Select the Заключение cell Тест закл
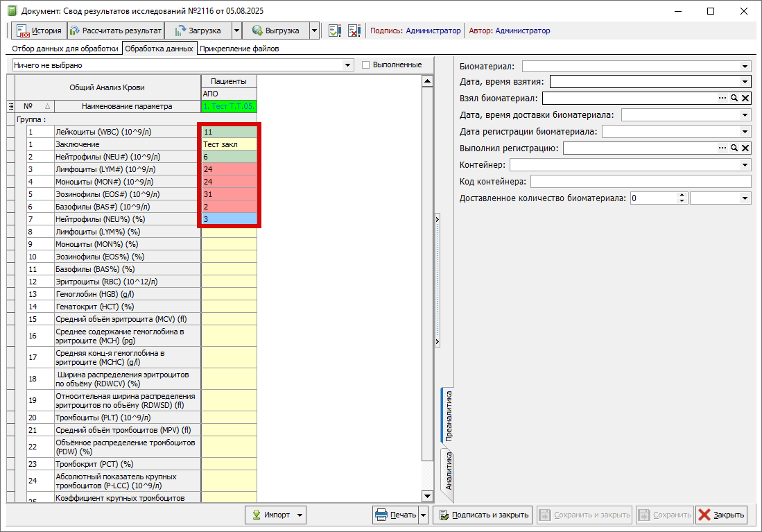This screenshot has height=532, width=762. point(229,144)
